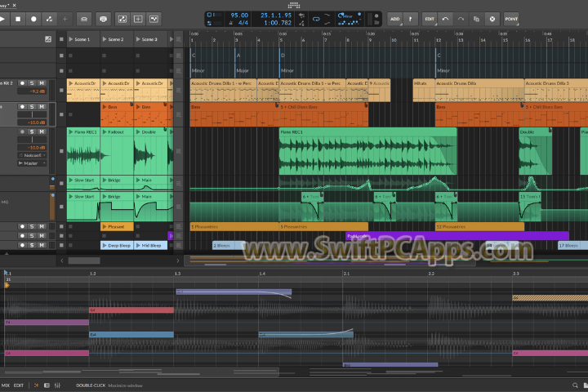Open the controller keyboard icon

point(84,19)
